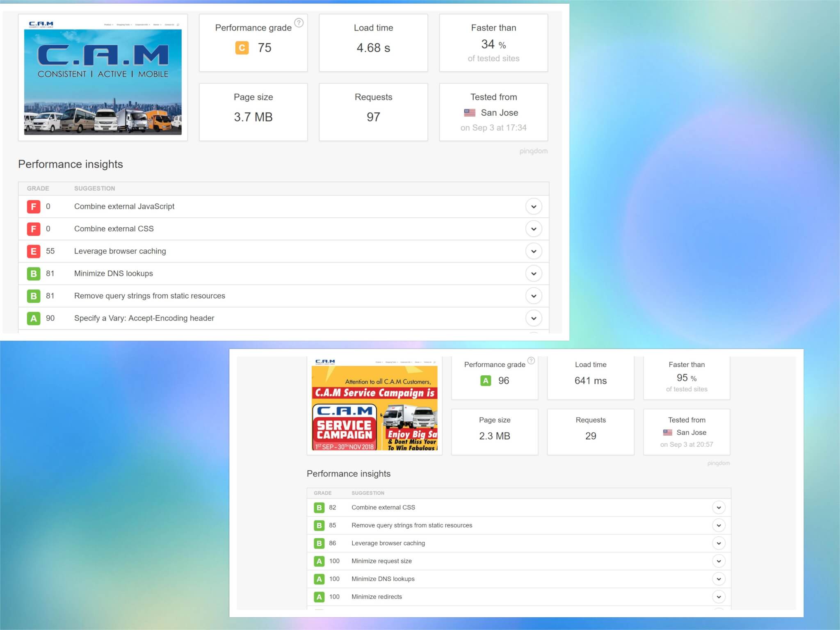Click the orange C grade badge

point(242,48)
